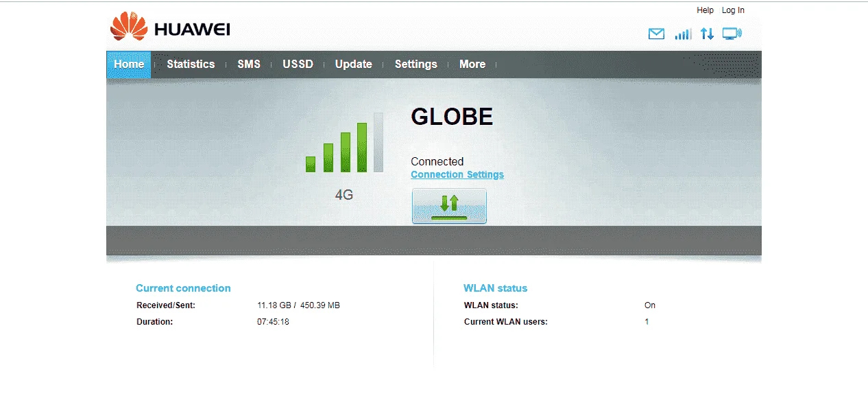Open the Home tab
868x407 pixels.
[129, 64]
